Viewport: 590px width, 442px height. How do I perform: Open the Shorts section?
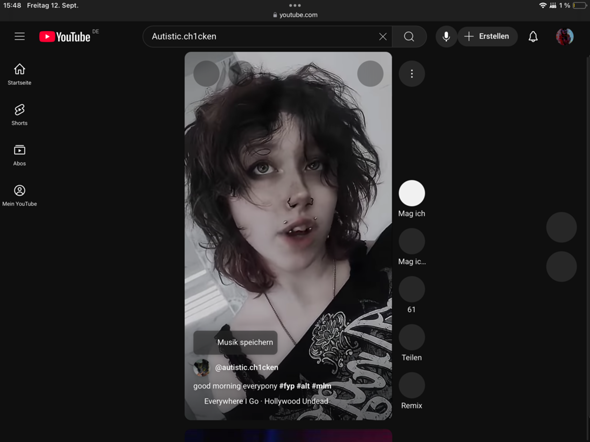click(20, 115)
